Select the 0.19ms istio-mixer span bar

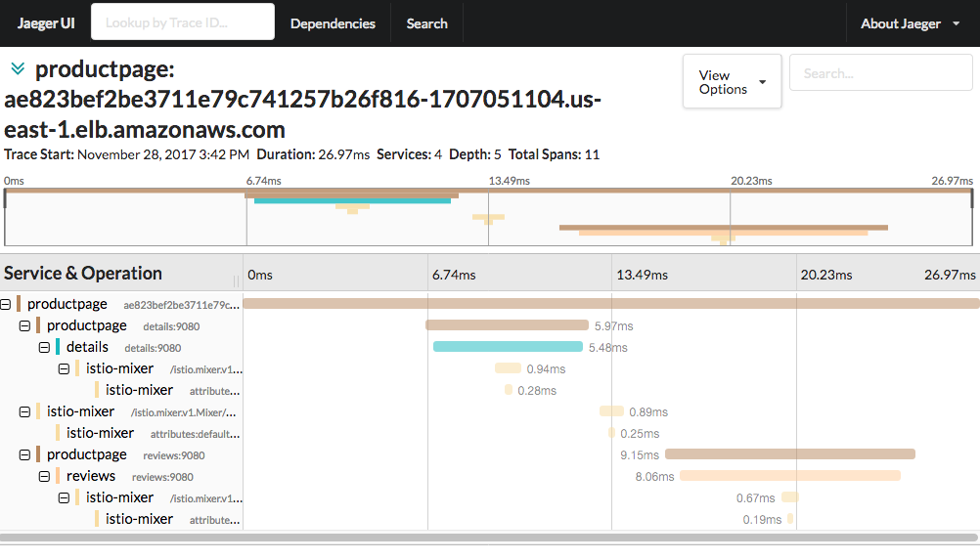click(790, 518)
